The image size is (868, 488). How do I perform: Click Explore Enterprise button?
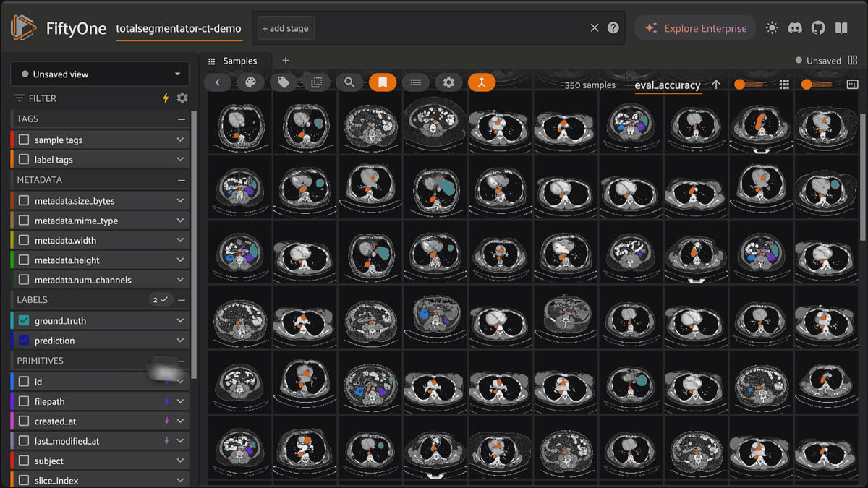(696, 28)
